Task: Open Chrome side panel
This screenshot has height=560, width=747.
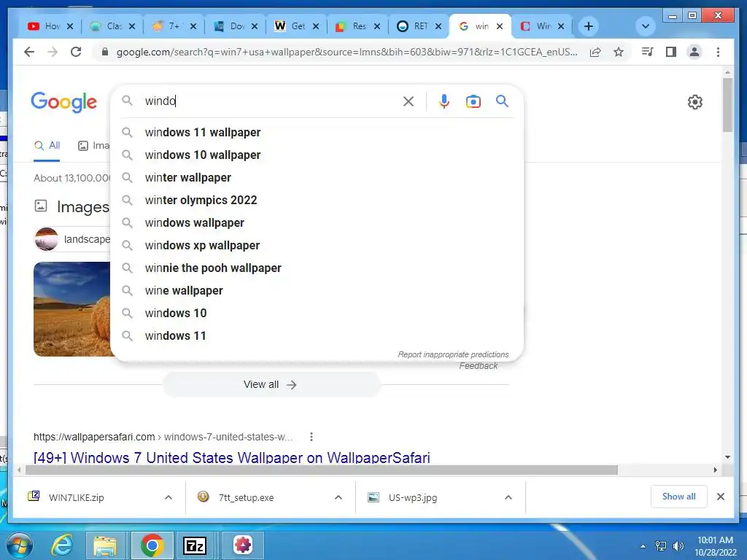Action: [x=671, y=52]
